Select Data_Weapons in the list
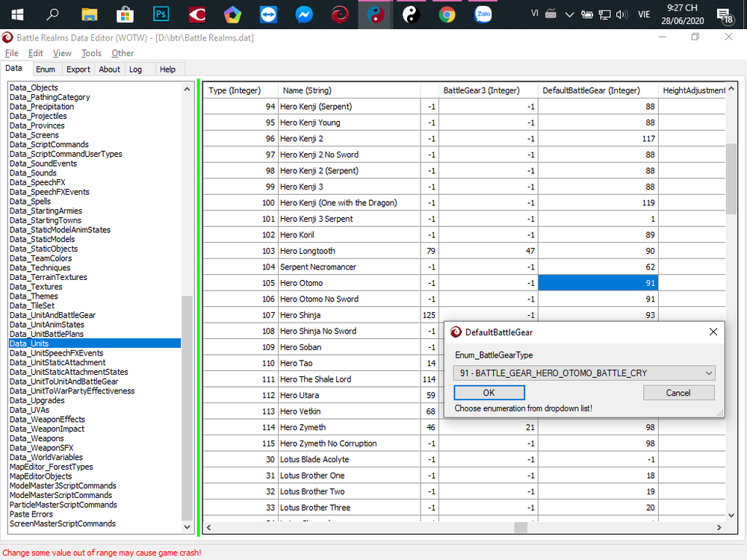The width and height of the screenshot is (747, 560). pyautogui.click(x=37, y=438)
